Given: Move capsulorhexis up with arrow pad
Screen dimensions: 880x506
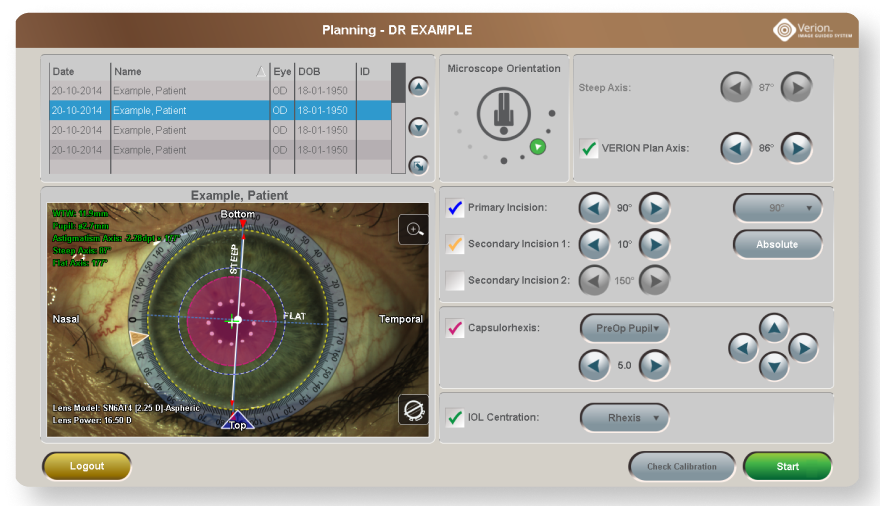Looking at the screenshot, I should pos(774,327).
